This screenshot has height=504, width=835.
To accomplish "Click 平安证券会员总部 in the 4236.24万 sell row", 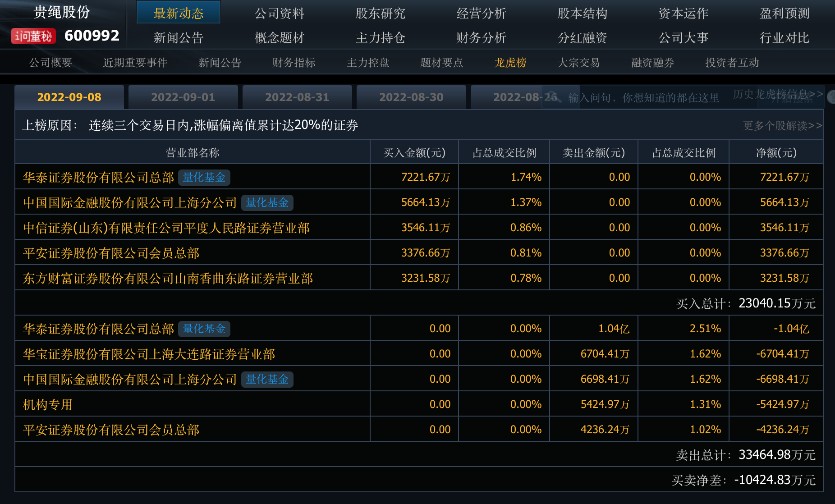I will pos(111,430).
